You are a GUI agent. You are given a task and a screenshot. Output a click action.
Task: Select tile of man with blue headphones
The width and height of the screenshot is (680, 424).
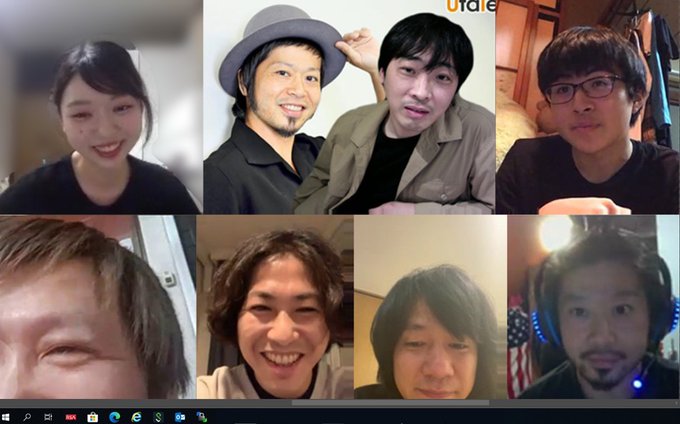tap(594, 307)
